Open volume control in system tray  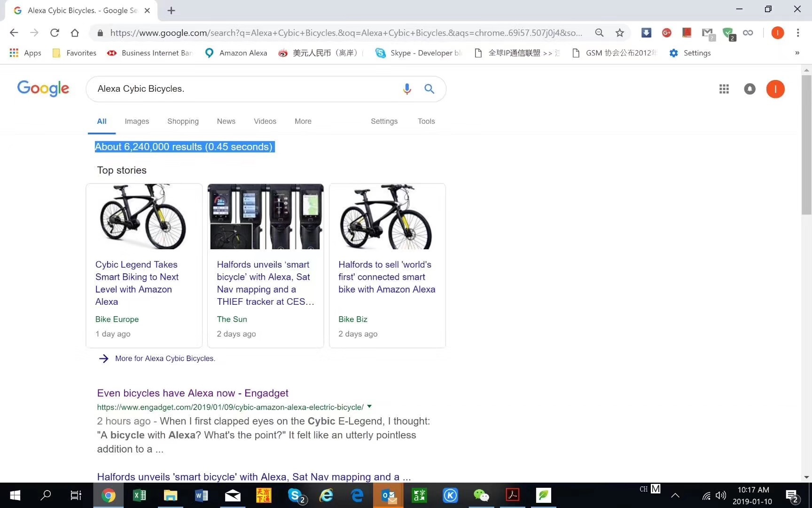(x=721, y=495)
